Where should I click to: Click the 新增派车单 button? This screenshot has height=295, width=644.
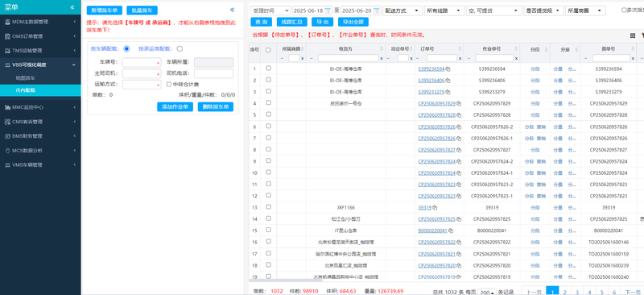click(x=105, y=10)
